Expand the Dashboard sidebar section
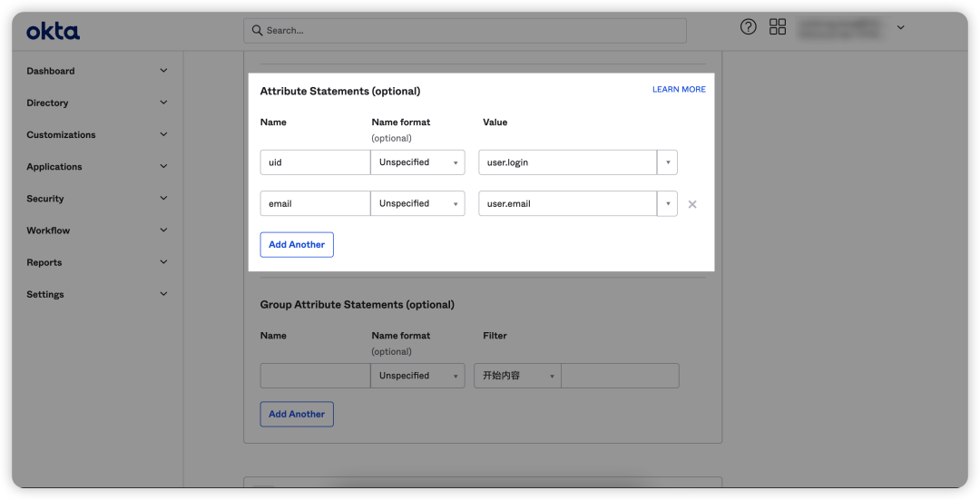 pyautogui.click(x=163, y=71)
